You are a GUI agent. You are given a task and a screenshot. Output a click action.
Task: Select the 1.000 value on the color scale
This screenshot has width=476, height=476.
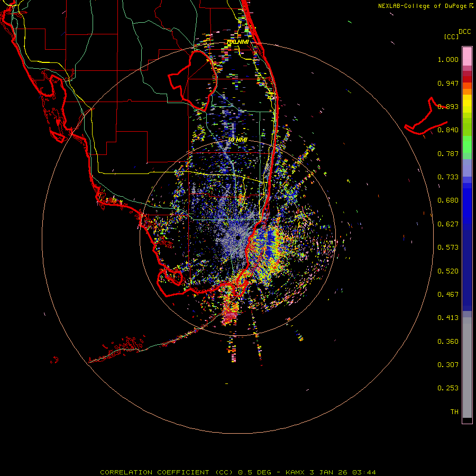(448, 59)
